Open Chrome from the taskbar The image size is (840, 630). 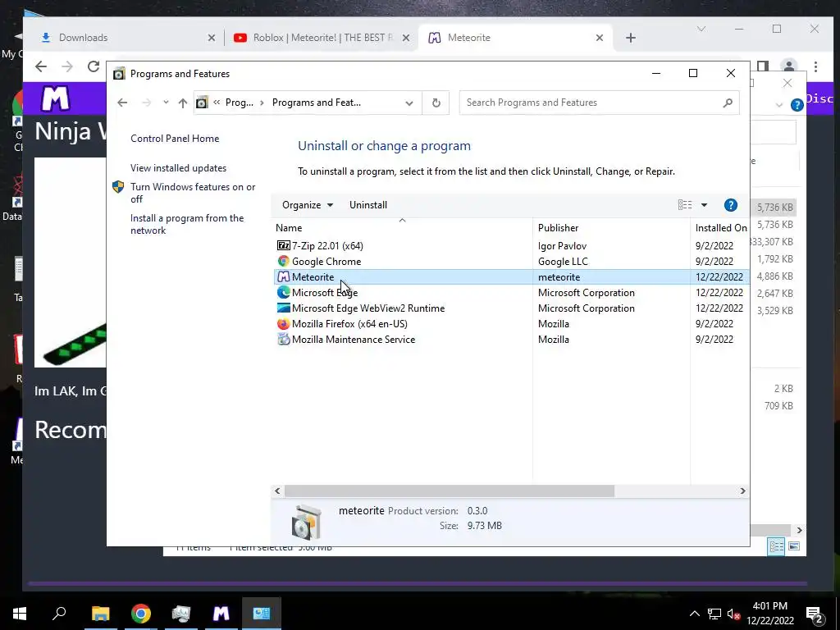click(x=141, y=614)
